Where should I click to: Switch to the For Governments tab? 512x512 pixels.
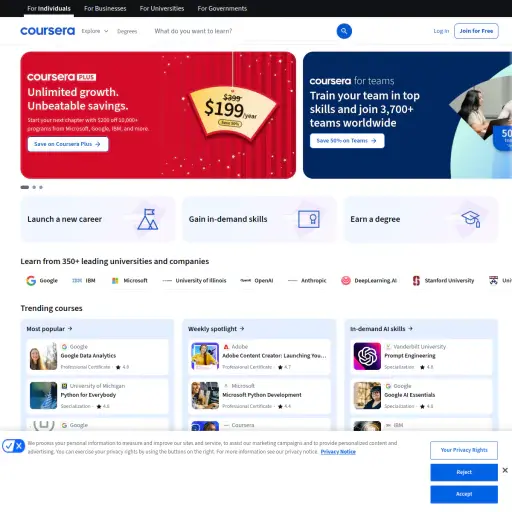222,8
